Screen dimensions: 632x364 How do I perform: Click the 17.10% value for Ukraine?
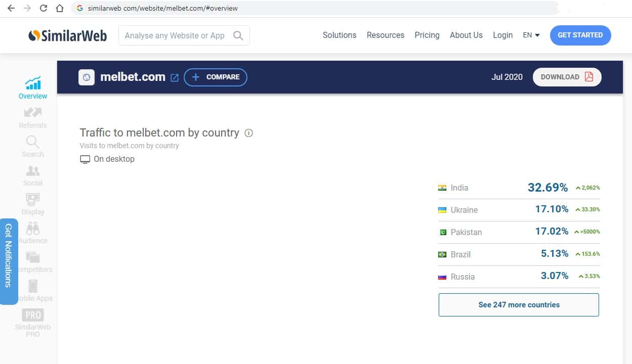[x=552, y=209]
